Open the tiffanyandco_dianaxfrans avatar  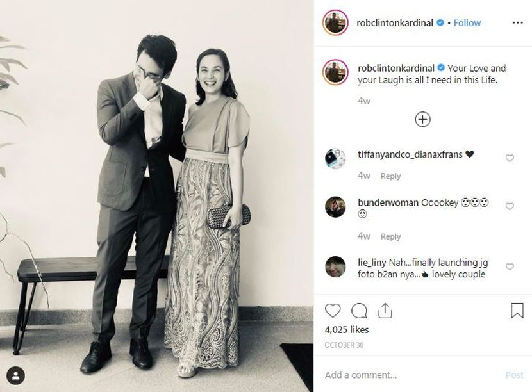(x=335, y=158)
